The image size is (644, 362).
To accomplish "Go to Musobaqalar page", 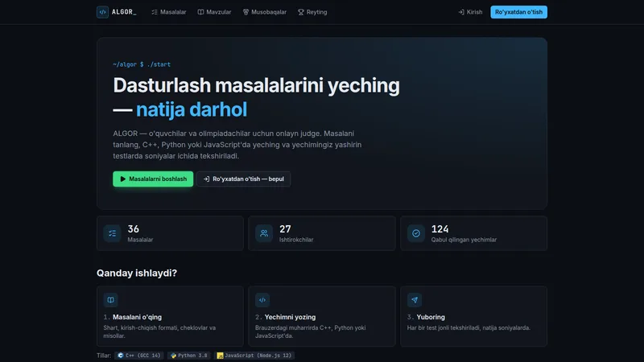I will 265,12.
